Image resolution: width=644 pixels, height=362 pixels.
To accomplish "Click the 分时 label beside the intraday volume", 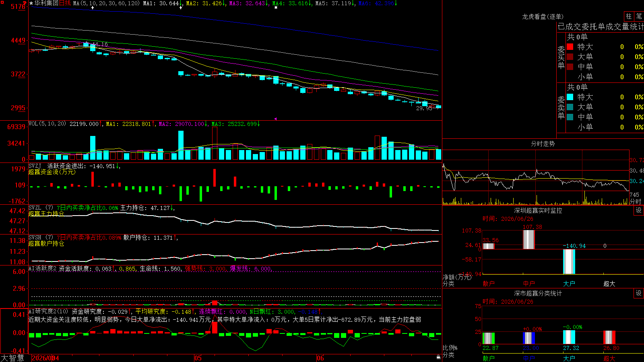I will [x=635, y=202].
